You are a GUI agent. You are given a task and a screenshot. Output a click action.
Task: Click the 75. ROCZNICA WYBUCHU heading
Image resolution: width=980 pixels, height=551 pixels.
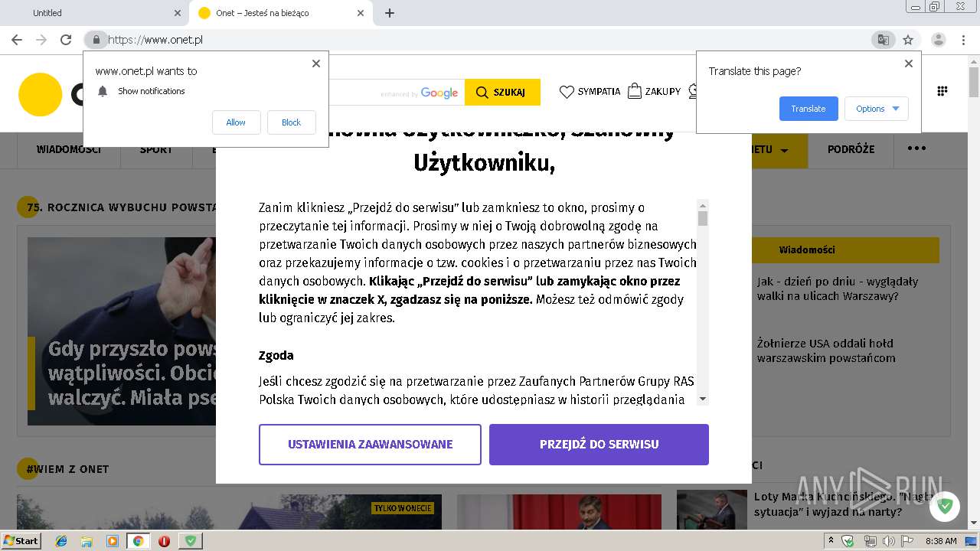[x=121, y=207]
